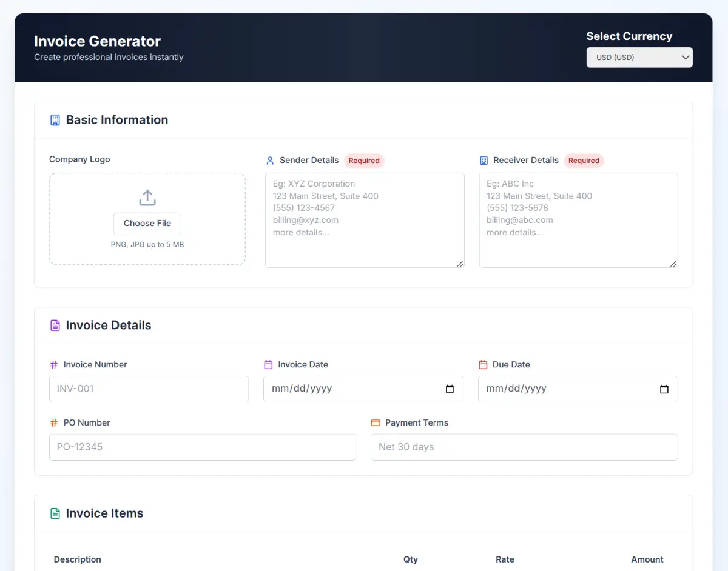Open the Invoice Date calendar picker icon
Screen dimensions: 728x571
point(450,389)
